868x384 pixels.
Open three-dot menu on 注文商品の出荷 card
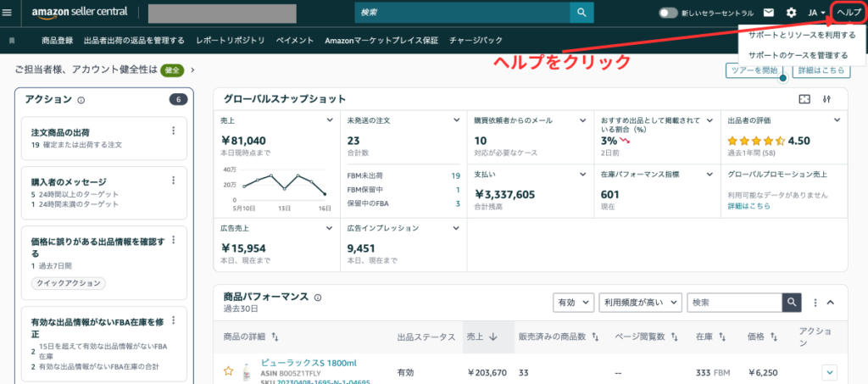173,131
